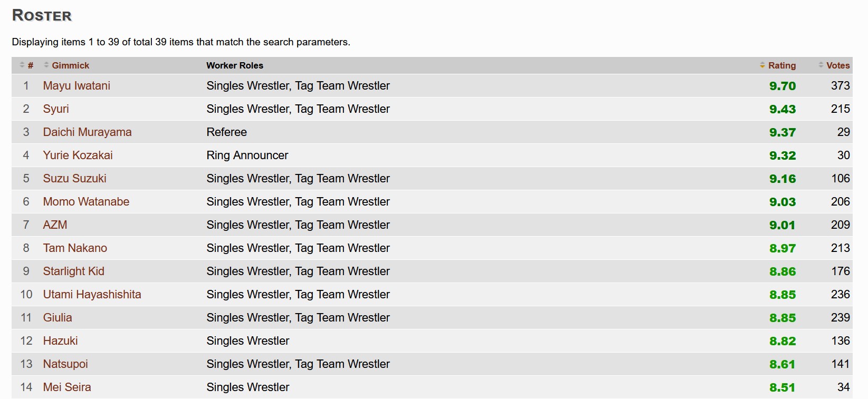Sort roster by the # column arrows

point(22,65)
